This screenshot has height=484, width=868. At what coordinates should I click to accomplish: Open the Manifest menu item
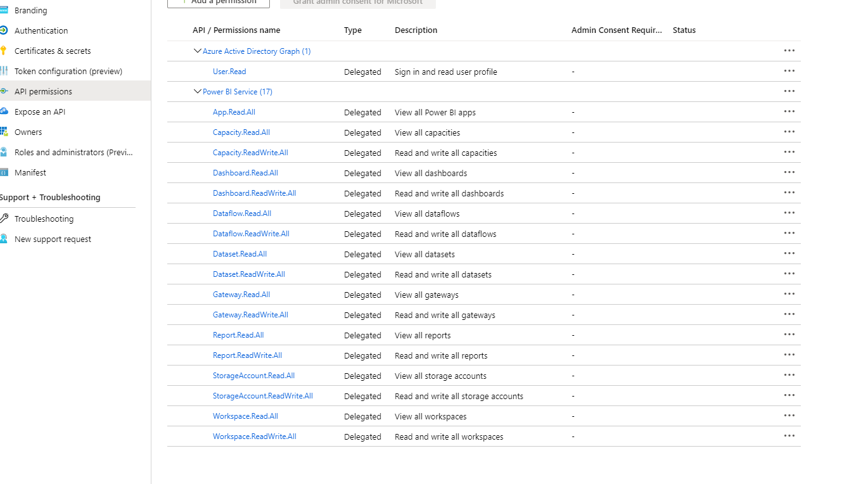pos(30,172)
